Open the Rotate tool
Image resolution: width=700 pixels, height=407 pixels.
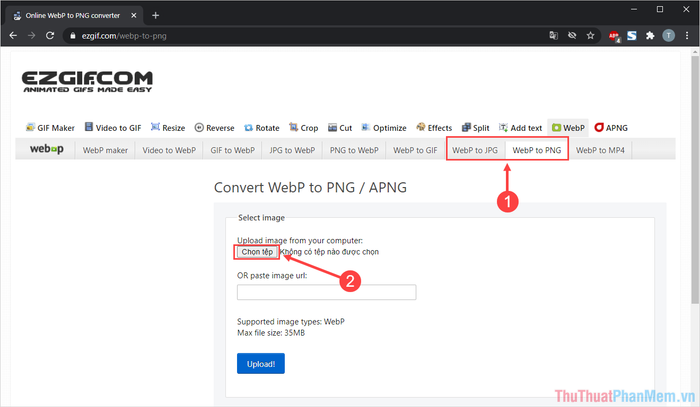[x=262, y=128]
